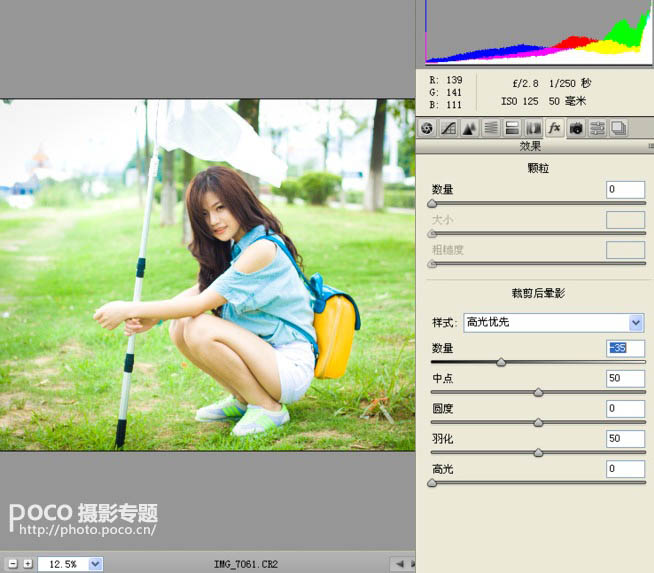Select the HSL / Grayscale panel icon
Image resolution: width=654 pixels, height=573 pixels.
pos(491,128)
